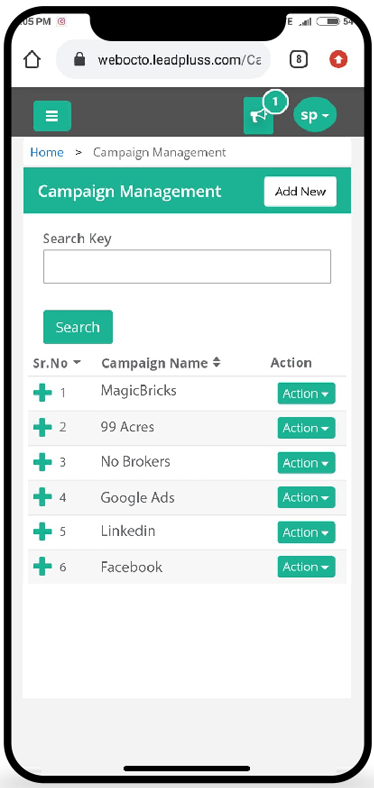
Task: Expand the 99 Acres row with its plus icon
Action: coord(42,427)
